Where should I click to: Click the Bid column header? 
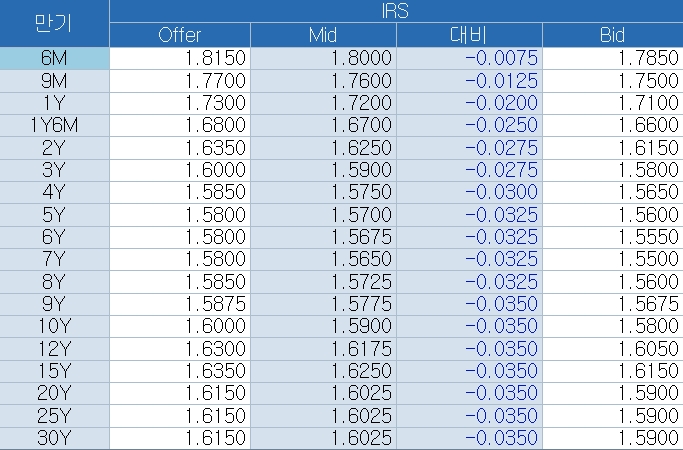(612, 35)
